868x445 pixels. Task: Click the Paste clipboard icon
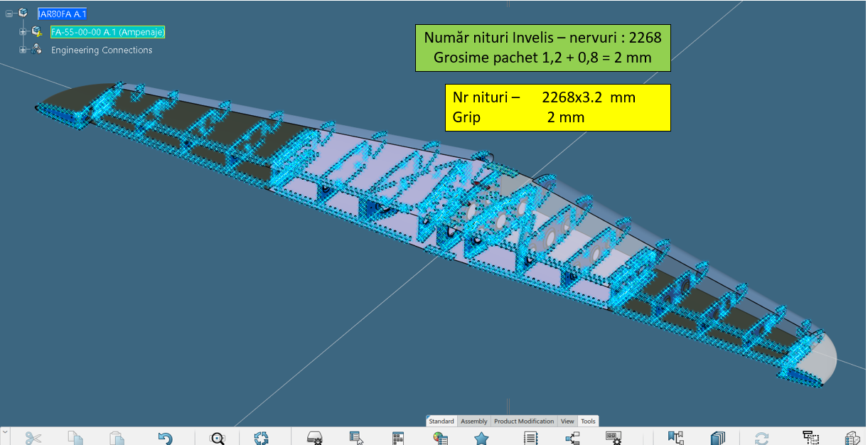click(117, 438)
